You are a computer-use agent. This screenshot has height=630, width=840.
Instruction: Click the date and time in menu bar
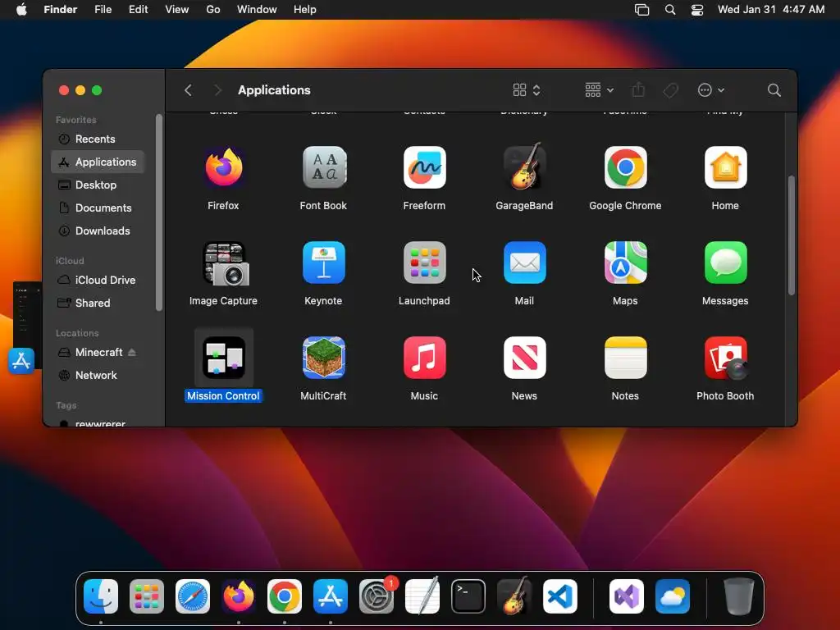(x=771, y=9)
